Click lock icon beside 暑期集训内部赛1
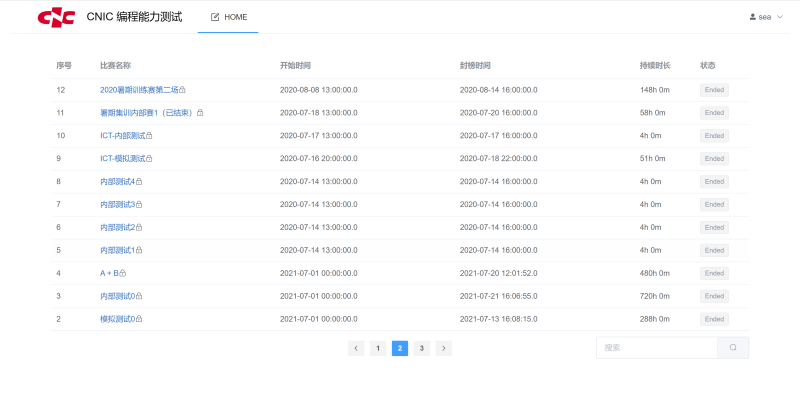 200,113
